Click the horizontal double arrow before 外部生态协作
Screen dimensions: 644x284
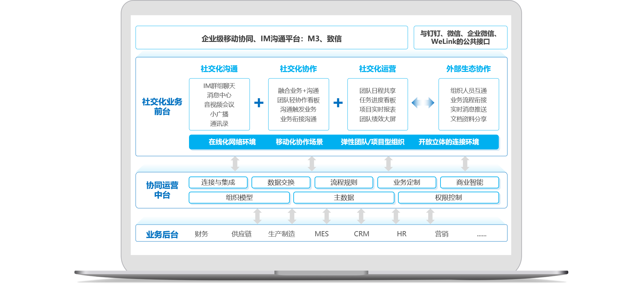click(423, 103)
